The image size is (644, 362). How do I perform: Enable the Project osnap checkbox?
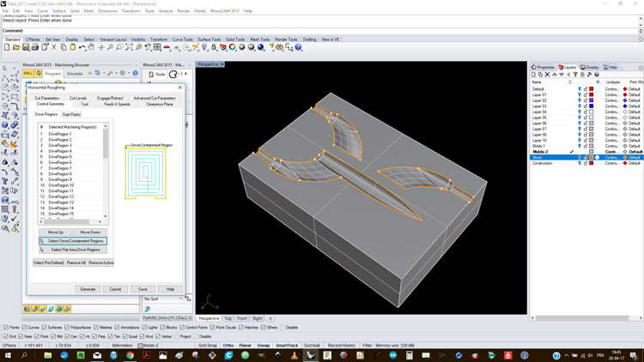point(176,336)
